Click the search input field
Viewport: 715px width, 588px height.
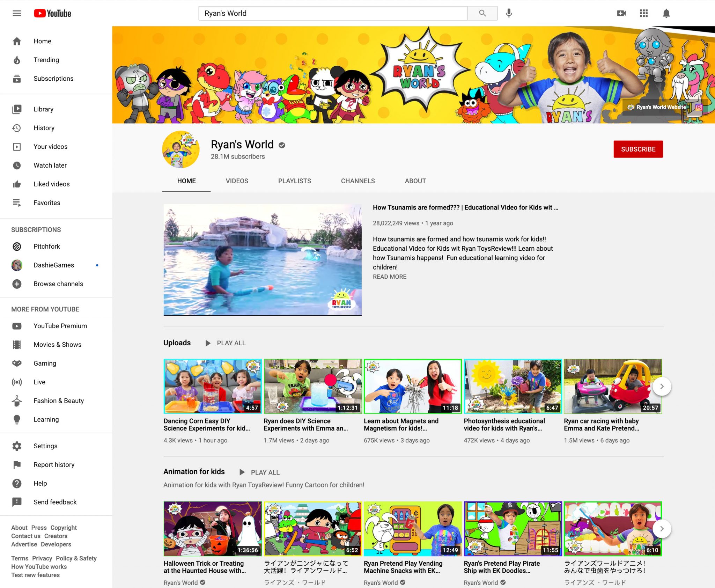coord(332,13)
